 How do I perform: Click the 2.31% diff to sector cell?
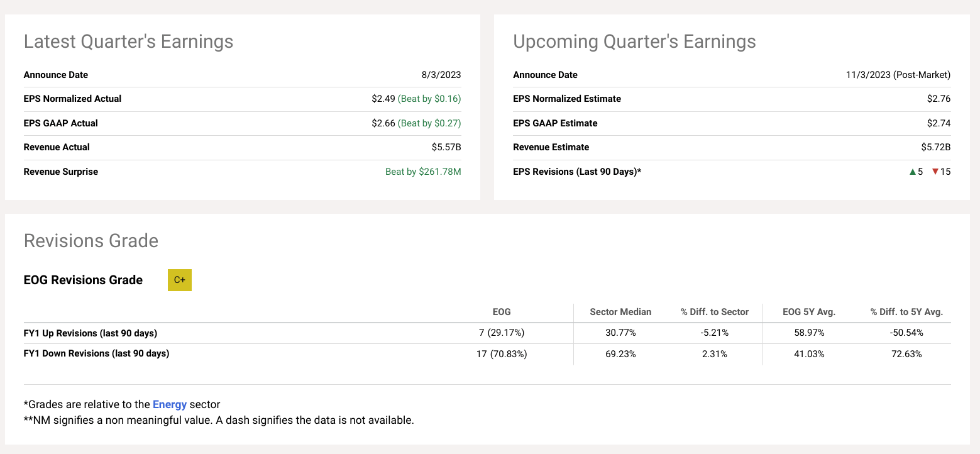(715, 354)
